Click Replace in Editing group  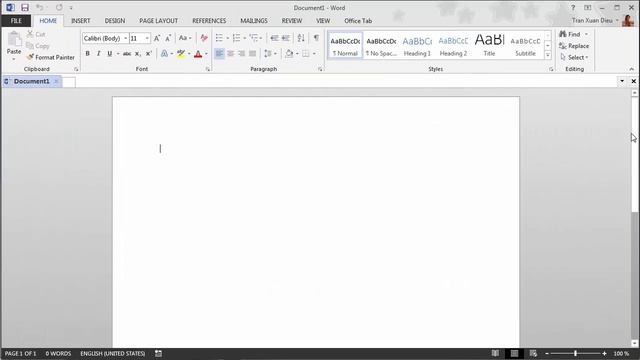574,46
